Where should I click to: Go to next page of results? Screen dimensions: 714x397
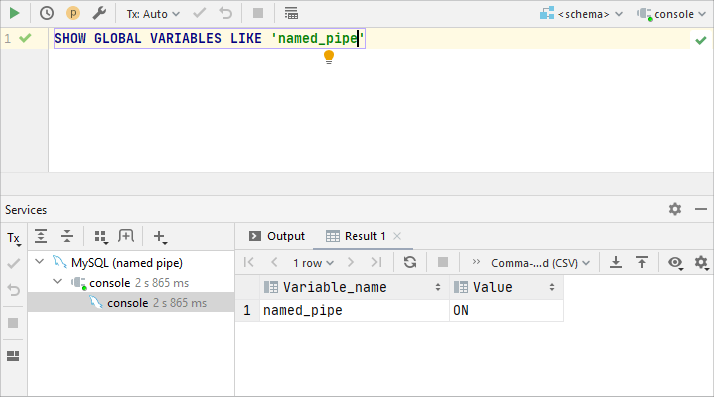pyautogui.click(x=351, y=262)
